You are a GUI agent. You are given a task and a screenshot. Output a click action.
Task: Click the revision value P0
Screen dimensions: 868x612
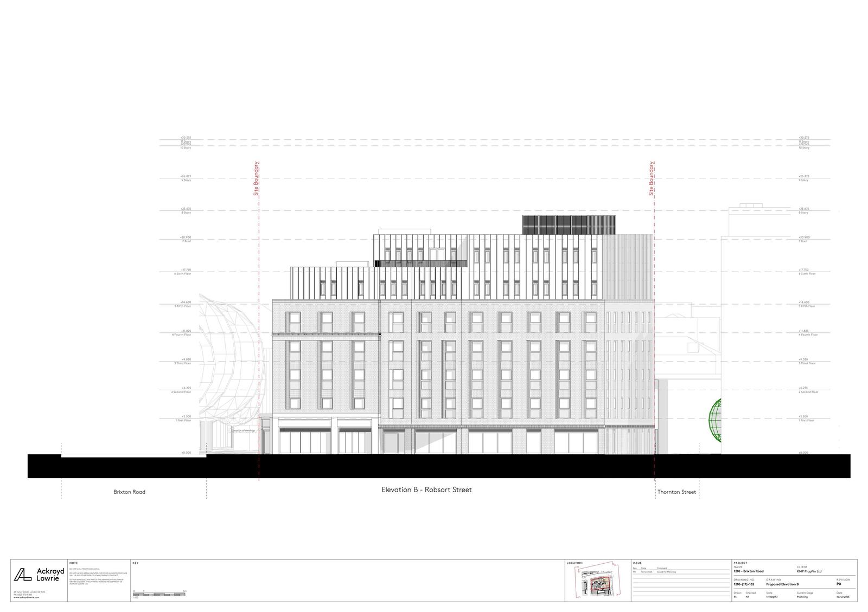[839, 584]
